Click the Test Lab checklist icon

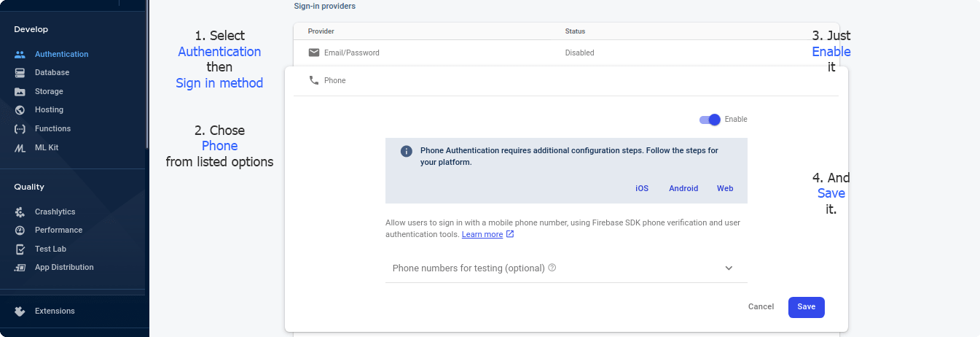[x=20, y=249]
